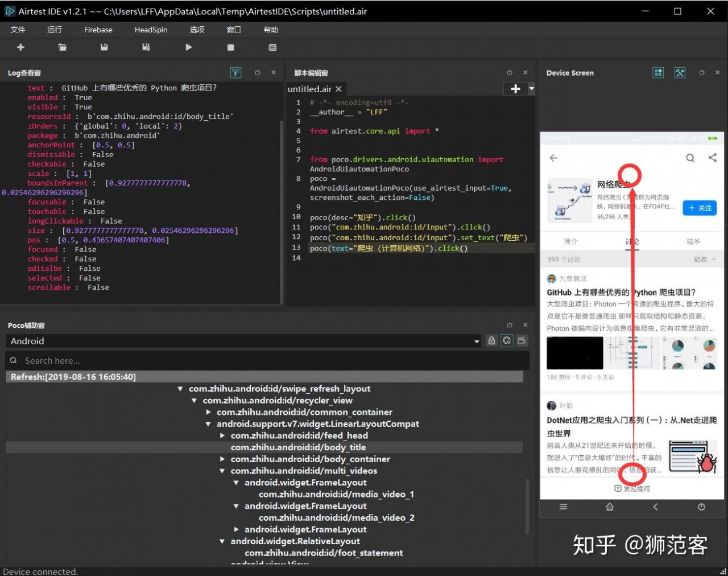Image resolution: width=728 pixels, height=576 pixels.
Task: Open the Device Screen tools wrench icon
Action: point(680,72)
